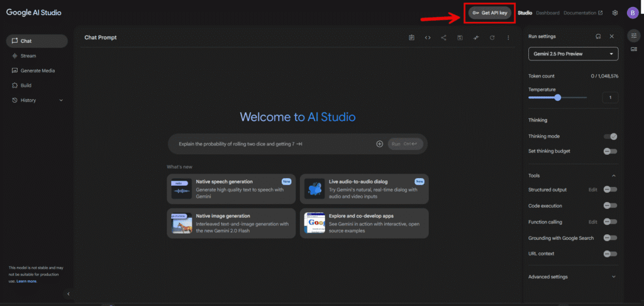Viewport: 644px width, 306px height.
Task: Click the Native image generation title
Action: pyautogui.click(x=223, y=216)
